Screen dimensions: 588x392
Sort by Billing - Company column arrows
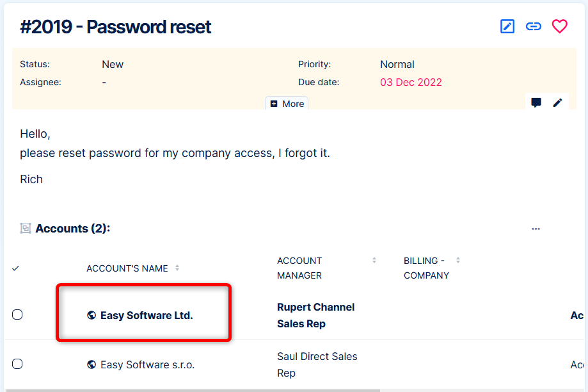coord(458,260)
